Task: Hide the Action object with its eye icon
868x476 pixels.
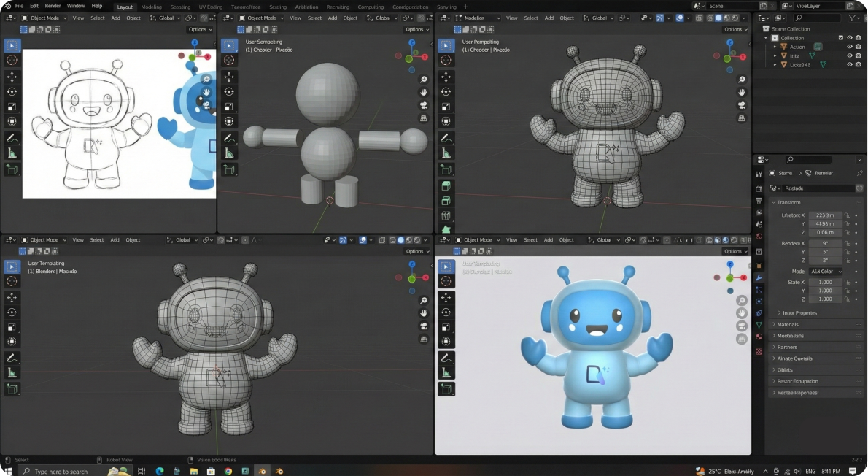Action: coord(849,47)
